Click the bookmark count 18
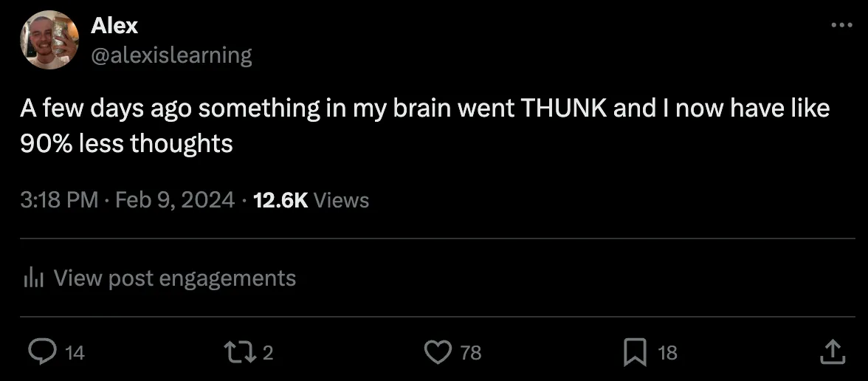868x381 pixels. [667, 353]
